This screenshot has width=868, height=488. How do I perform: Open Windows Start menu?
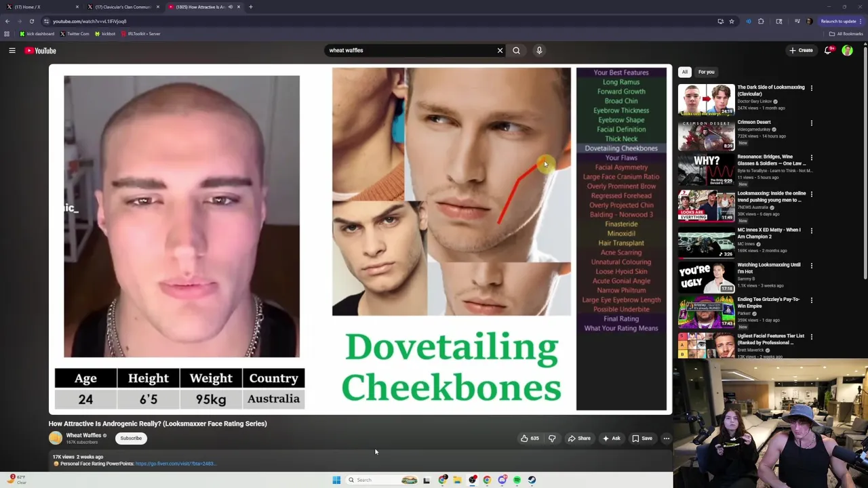pyautogui.click(x=336, y=480)
